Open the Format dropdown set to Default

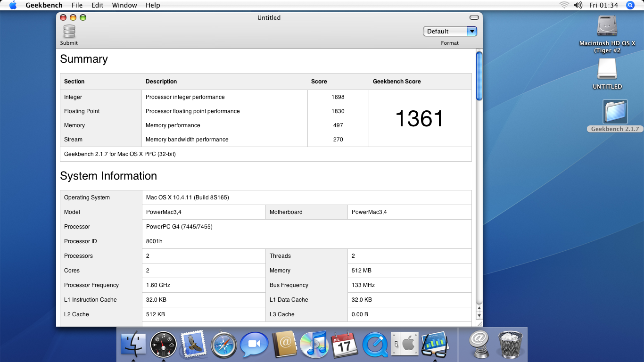point(450,31)
